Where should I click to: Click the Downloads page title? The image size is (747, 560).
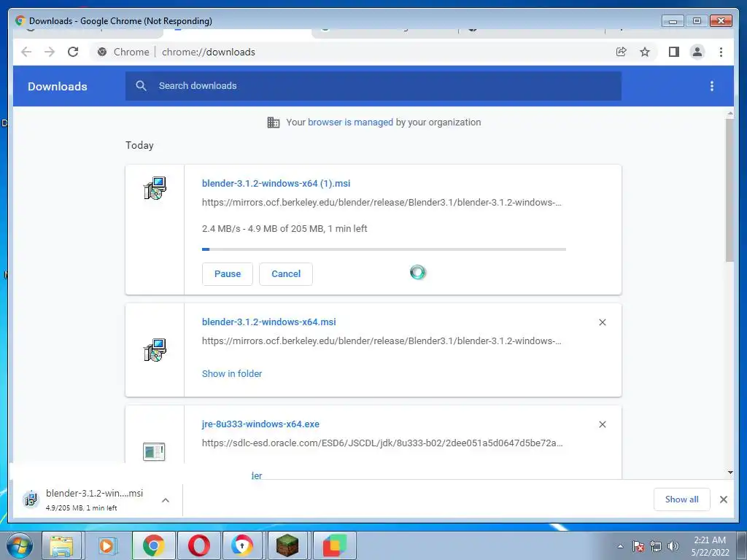57,87
